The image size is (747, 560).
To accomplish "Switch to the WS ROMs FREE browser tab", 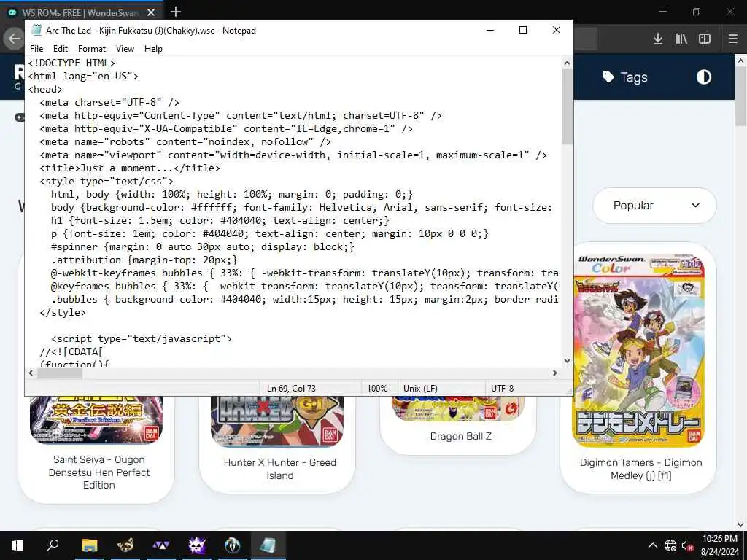I will click(x=81, y=12).
